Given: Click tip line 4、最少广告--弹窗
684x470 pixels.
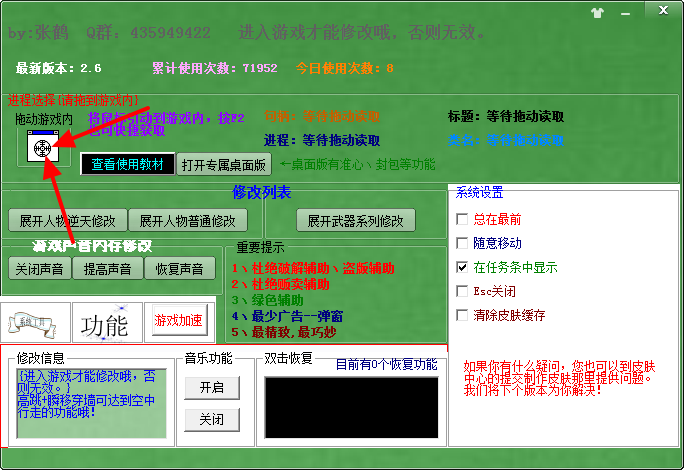Looking at the screenshot, I should click(287, 316).
